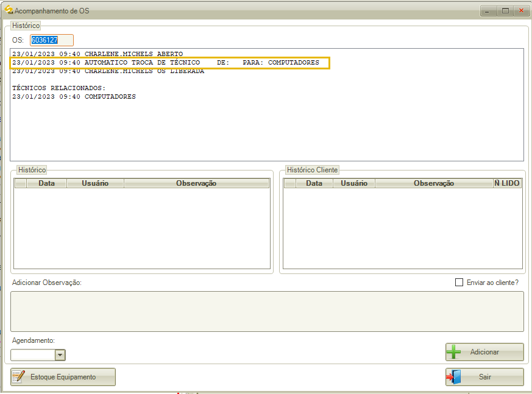Click the 'Adicionar Observação:' label
The height and width of the screenshot is (394, 532).
(47, 283)
